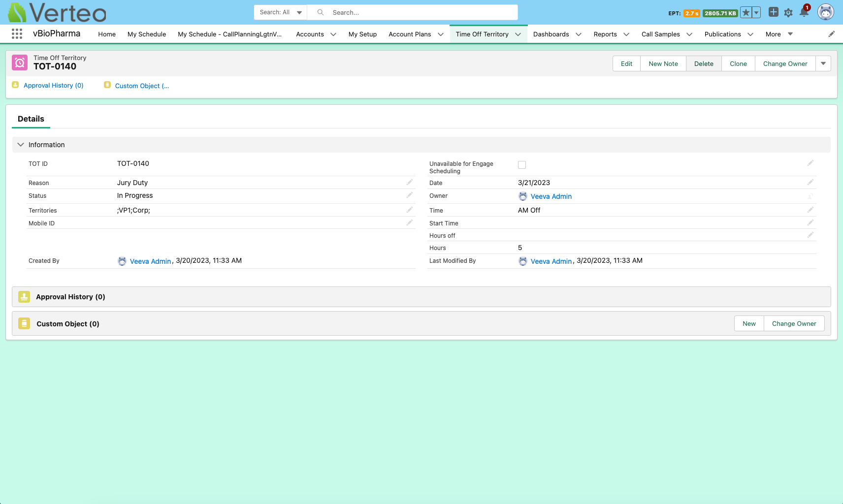Viewport: 843px width, 504px height.
Task: Click the pencil icon to edit Date
Action: coord(810,183)
